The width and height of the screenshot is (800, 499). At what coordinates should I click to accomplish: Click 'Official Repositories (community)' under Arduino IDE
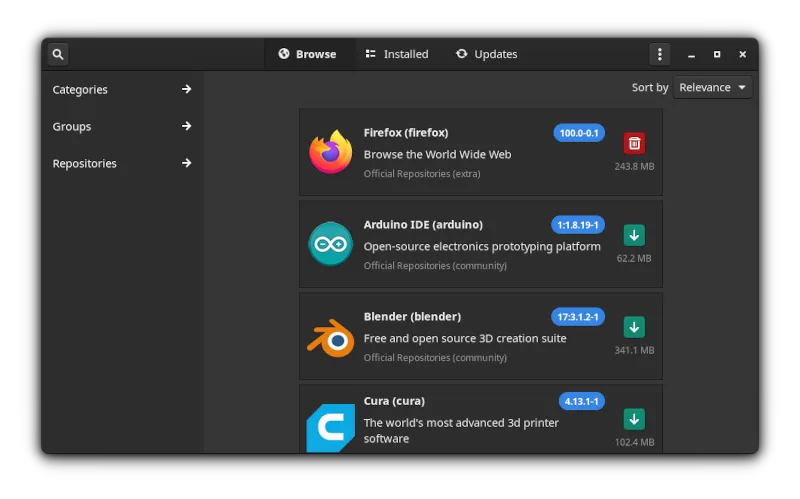coord(435,266)
